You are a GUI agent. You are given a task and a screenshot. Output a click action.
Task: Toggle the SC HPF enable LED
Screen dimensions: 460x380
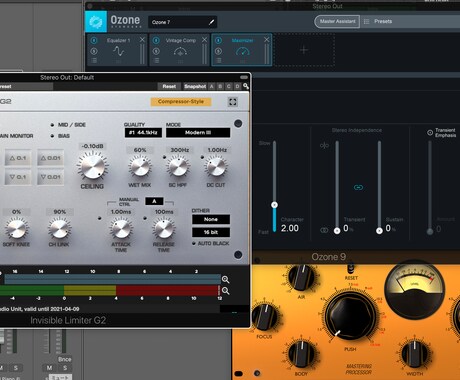point(164,157)
